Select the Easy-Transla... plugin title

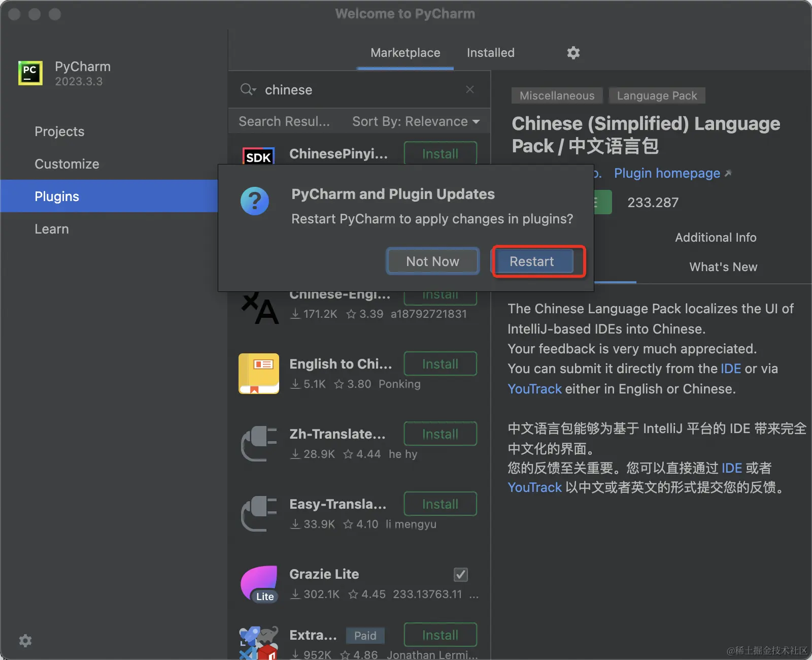tap(338, 504)
